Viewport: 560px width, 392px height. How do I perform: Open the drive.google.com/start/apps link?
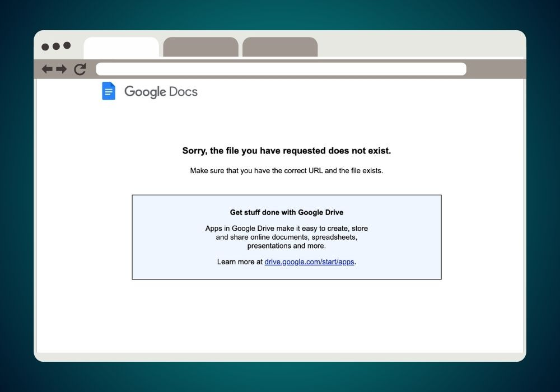pyautogui.click(x=309, y=262)
